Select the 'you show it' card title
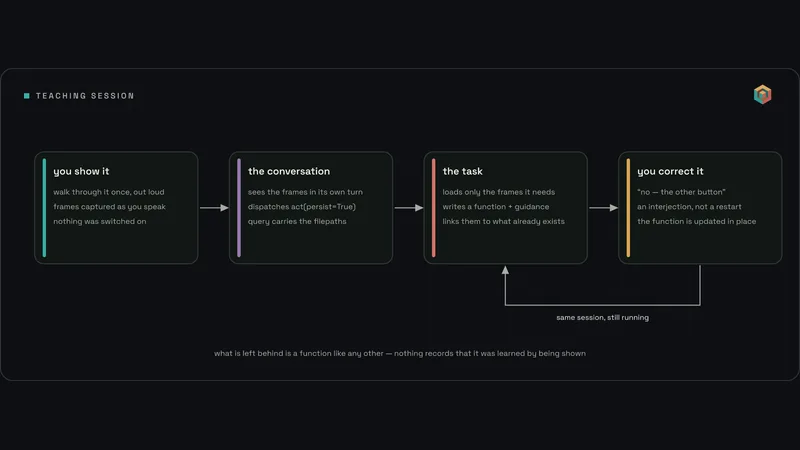The height and width of the screenshot is (450, 800). (81, 171)
